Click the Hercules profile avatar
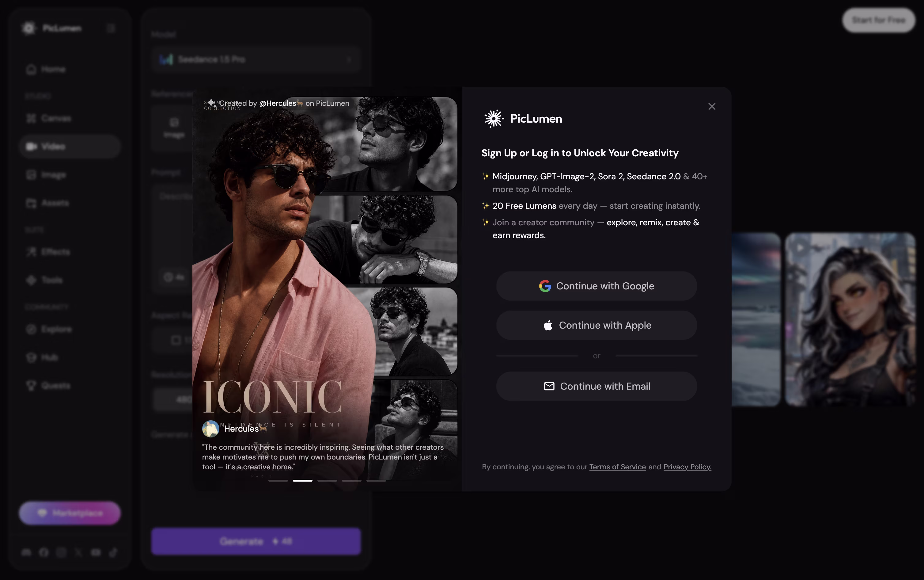 click(x=210, y=429)
